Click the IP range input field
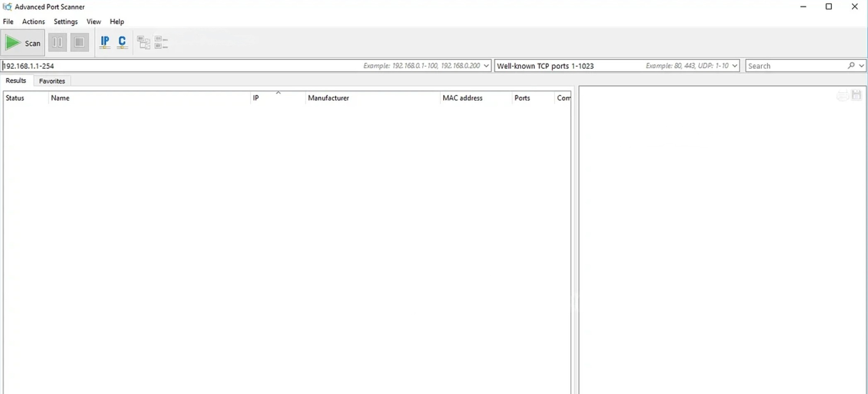868x394 pixels. [x=246, y=65]
